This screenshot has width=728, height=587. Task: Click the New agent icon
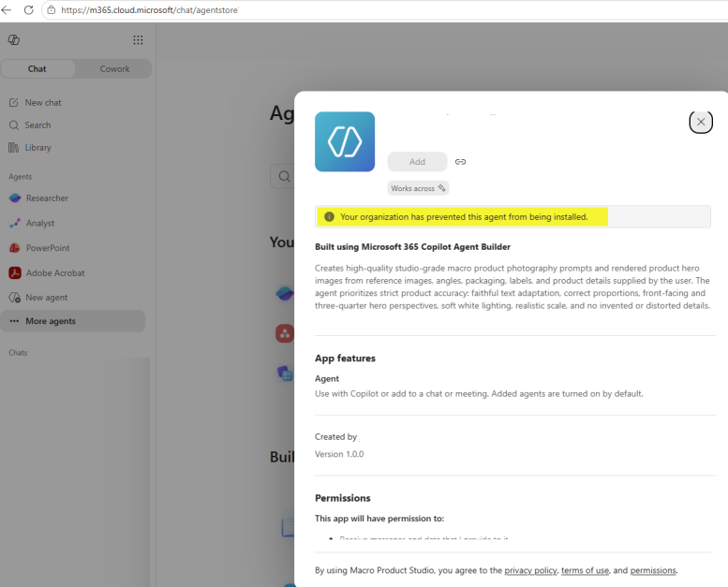14,298
